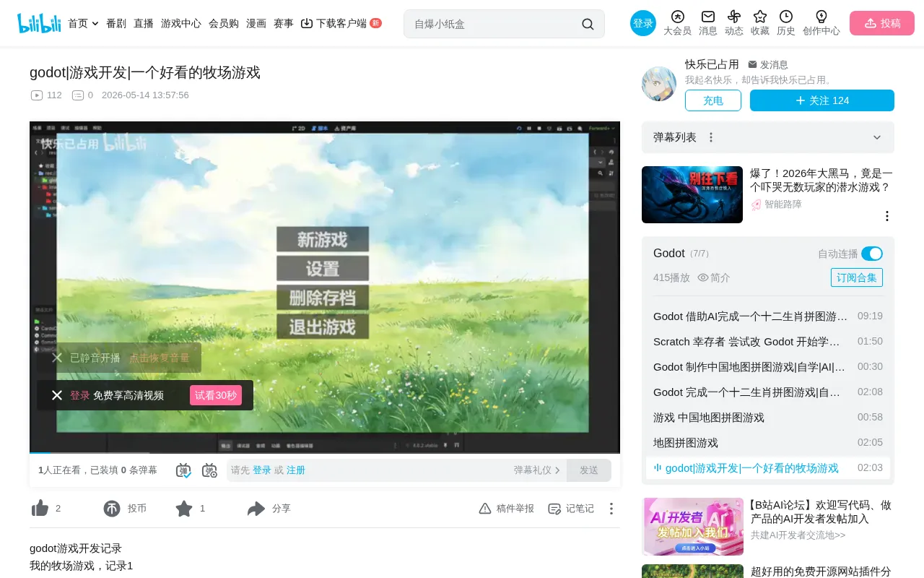The image size is (924, 578).
Task: Open the more options dots below video
Action: 611,509
